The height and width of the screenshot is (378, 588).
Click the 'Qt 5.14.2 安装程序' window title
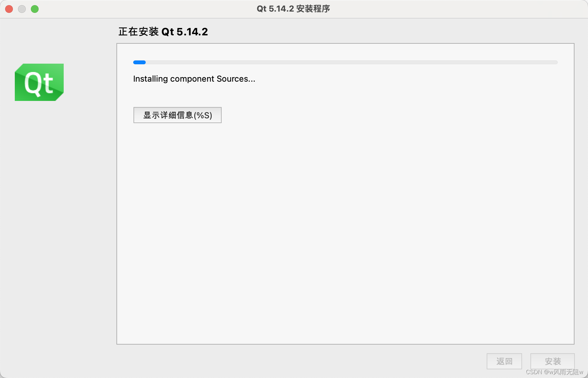[x=293, y=9]
